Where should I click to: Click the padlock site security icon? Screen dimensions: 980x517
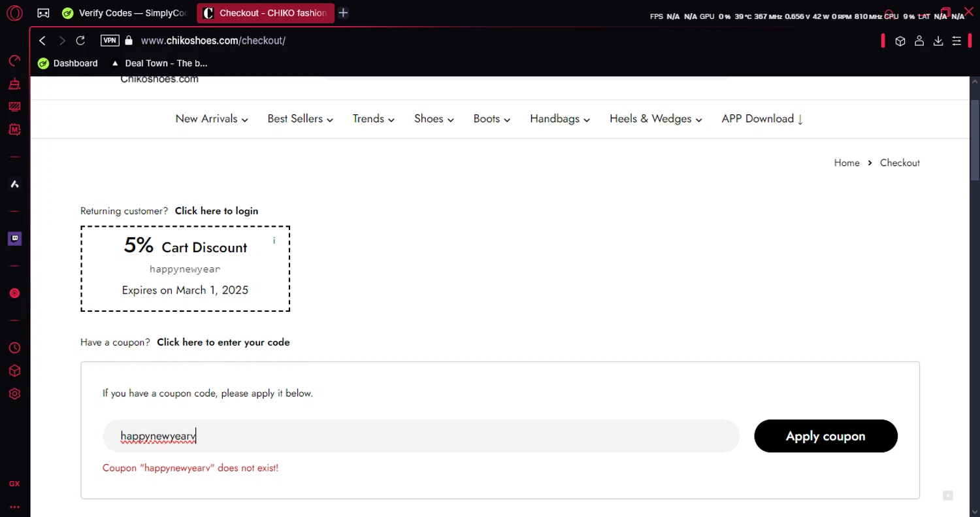(129, 41)
